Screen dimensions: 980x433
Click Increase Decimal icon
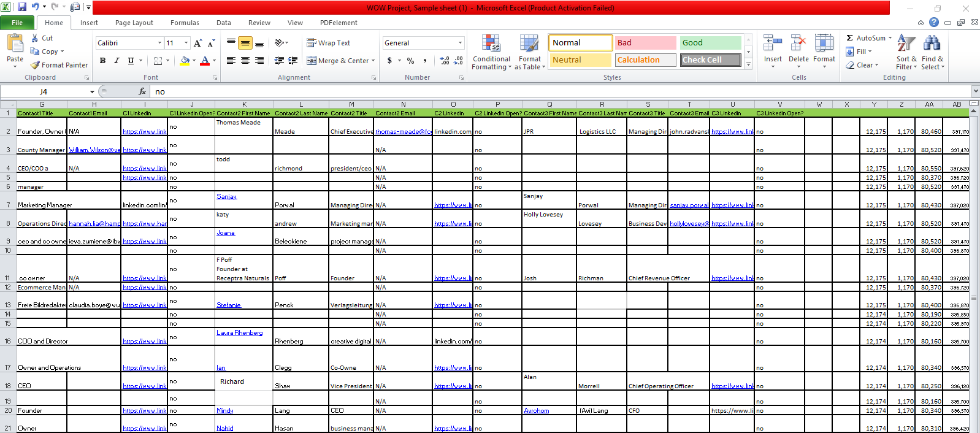(445, 61)
